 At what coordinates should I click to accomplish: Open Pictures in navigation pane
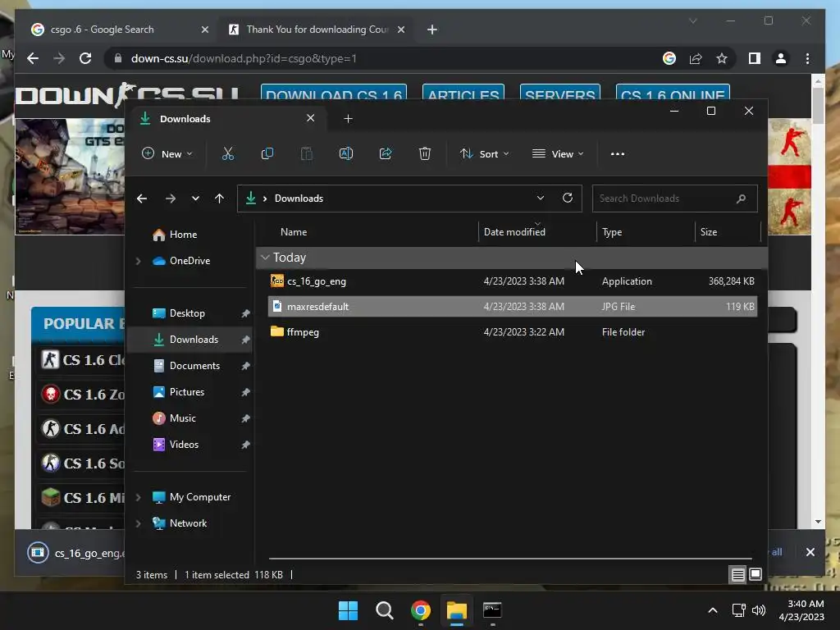pos(187,392)
